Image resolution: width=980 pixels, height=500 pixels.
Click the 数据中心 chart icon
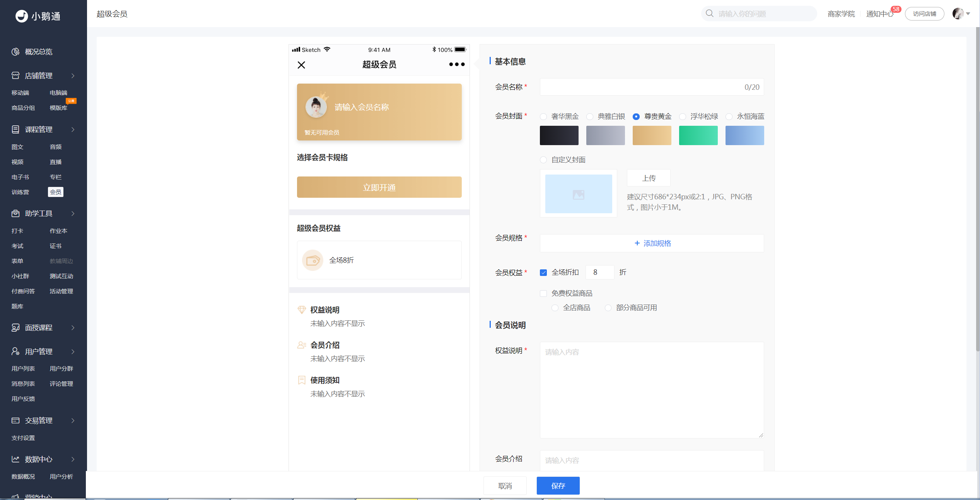[15, 459]
